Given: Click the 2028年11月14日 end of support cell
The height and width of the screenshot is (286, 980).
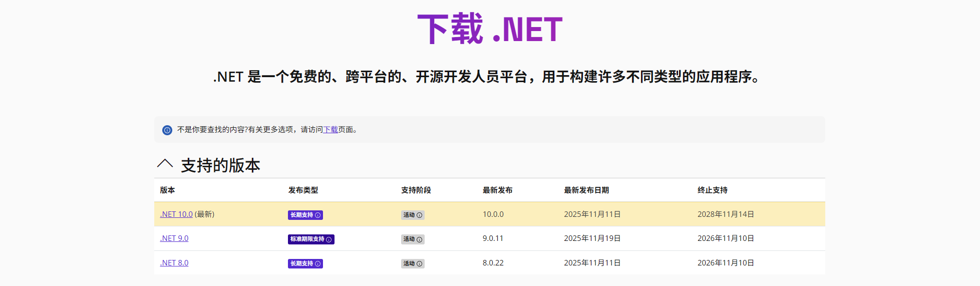Looking at the screenshot, I should [726, 214].
